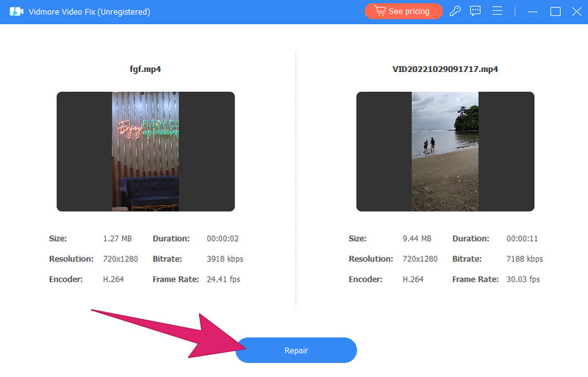Image resolution: width=588 pixels, height=377 pixels.
Task: Click the 30.03 fps frame rate value
Action: tap(523, 279)
